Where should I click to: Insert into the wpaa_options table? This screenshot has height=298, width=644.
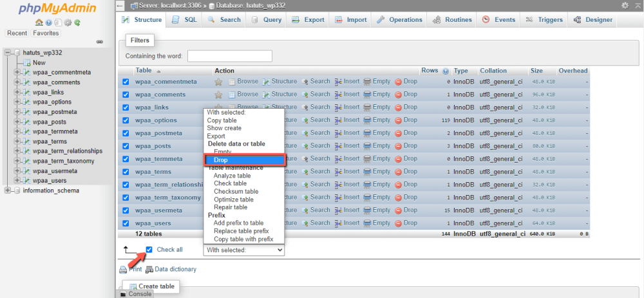pos(347,120)
